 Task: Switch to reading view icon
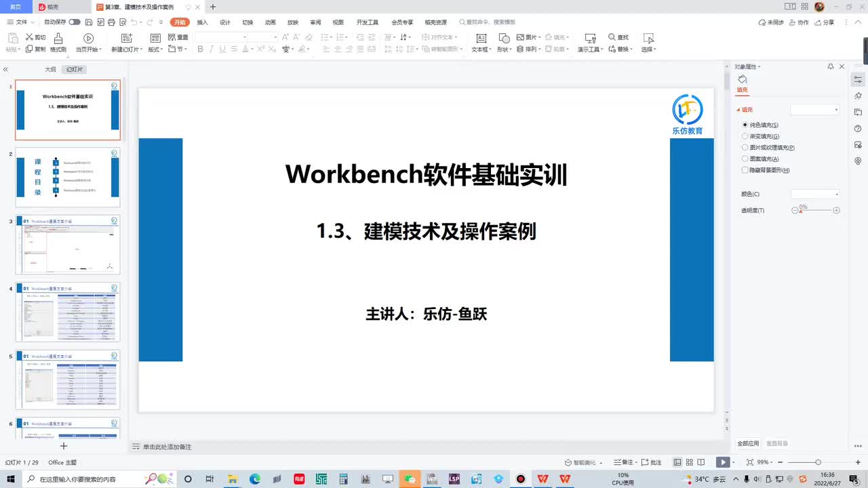coord(700,462)
